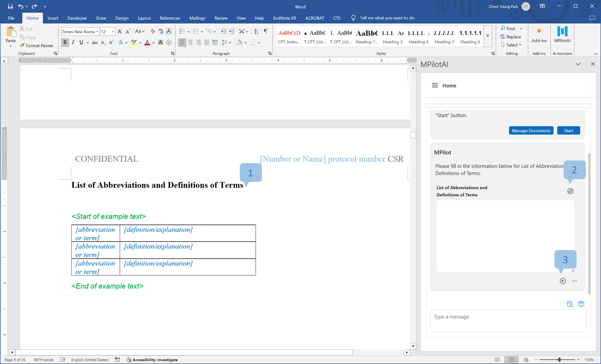The height and width of the screenshot is (364, 601).
Task: Click the cube icon above the message box
Action: click(581, 304)
